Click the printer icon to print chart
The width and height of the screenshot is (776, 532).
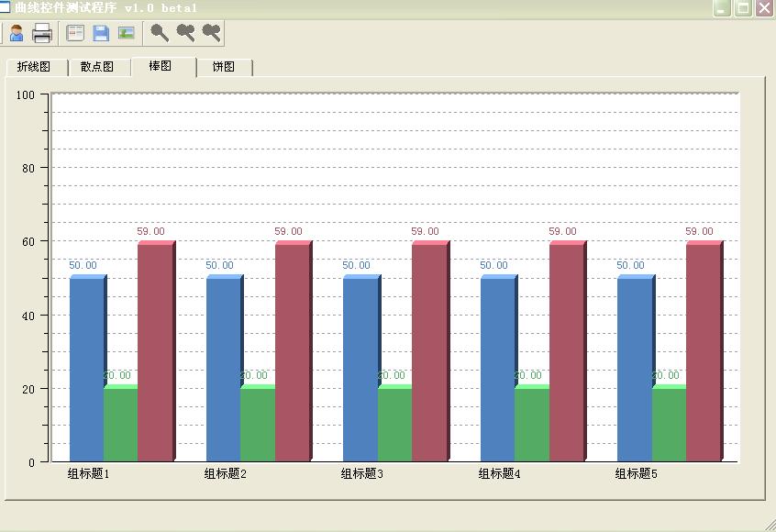[x=42, y=33]
